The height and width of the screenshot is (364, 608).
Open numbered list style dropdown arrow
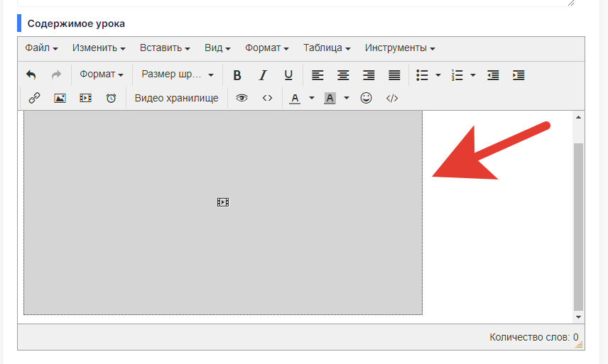click(473, 75)
